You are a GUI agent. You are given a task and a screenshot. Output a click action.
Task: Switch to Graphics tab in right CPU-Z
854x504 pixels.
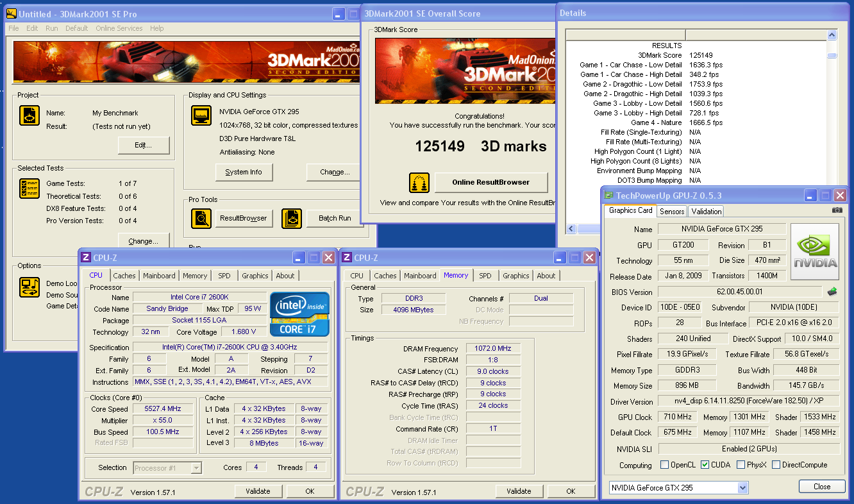(x=516, y=276)
